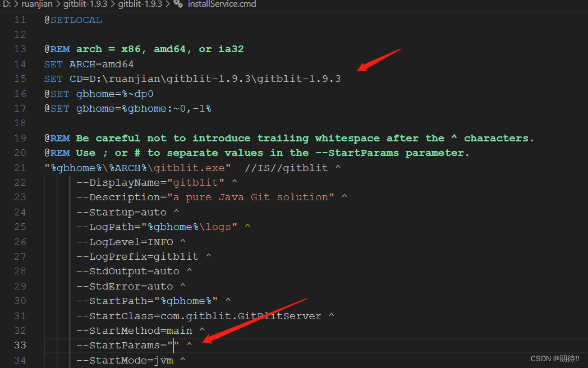
Task: Select the installService.cmd breadcrumb file name
Action: [222, 4]
